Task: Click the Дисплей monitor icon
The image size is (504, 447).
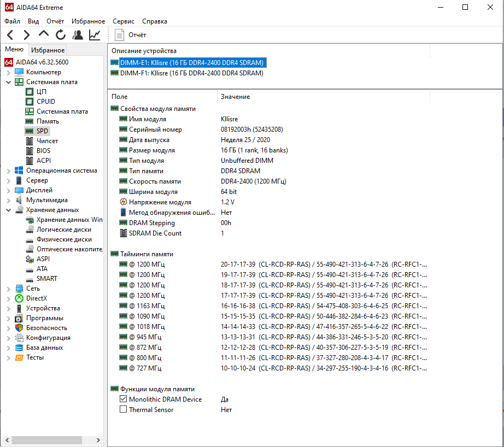Action: tap(19, 190)
